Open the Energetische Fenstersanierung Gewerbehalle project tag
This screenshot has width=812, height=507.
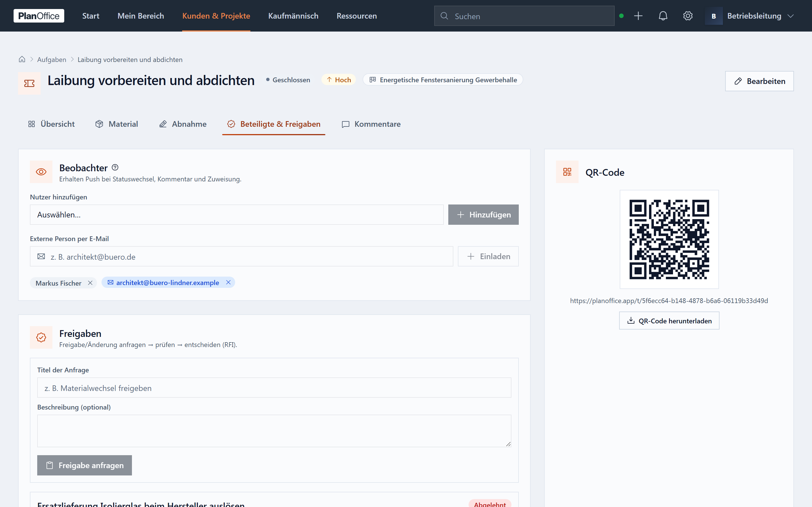point(443,80)
